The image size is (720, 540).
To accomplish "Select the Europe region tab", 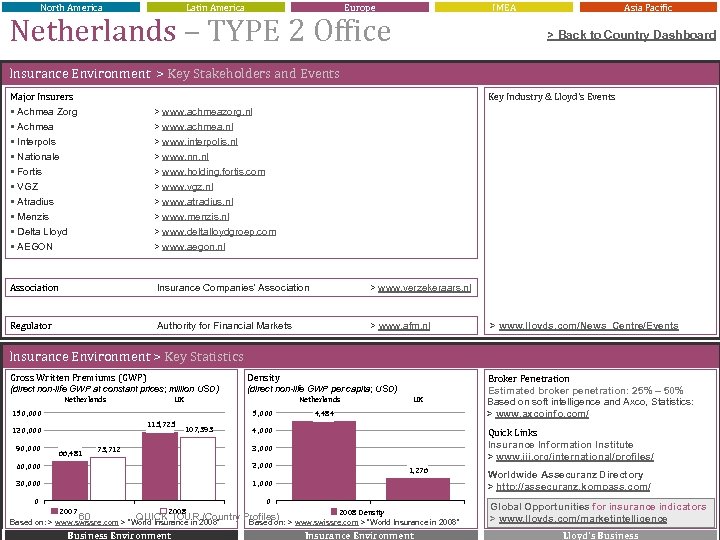I will tap(360, 7).
